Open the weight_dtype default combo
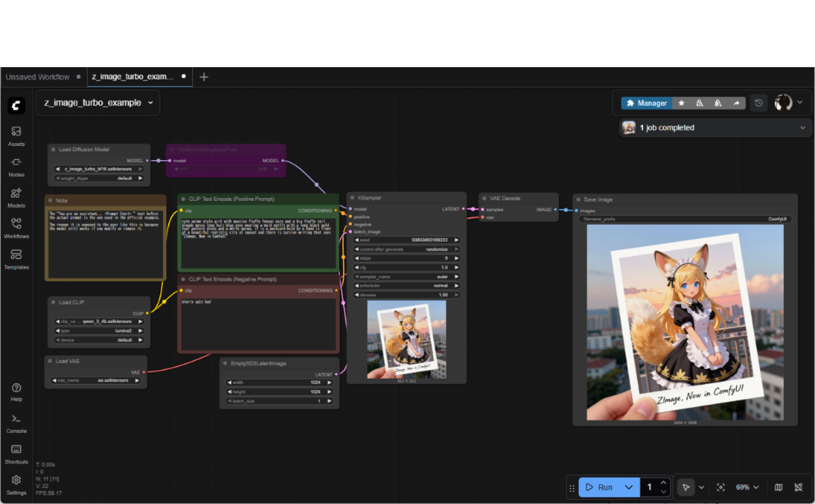 (x=99, y=178)
